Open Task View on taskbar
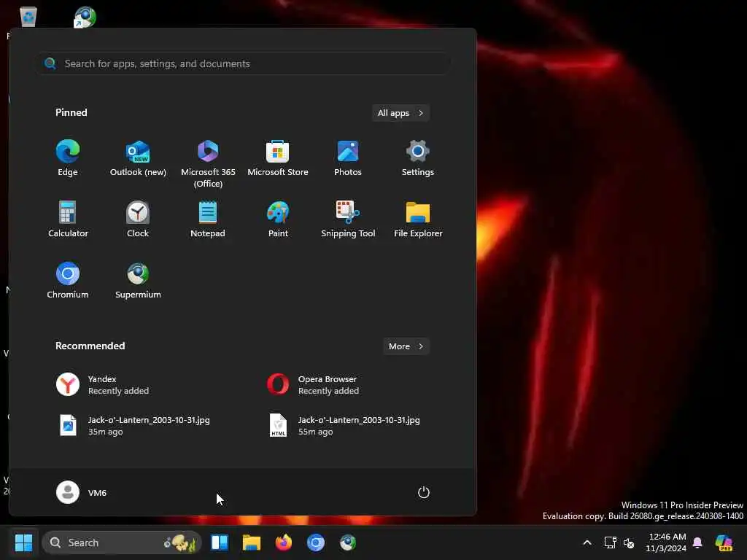This screenshot has width=747, height=560. (220, 542)
